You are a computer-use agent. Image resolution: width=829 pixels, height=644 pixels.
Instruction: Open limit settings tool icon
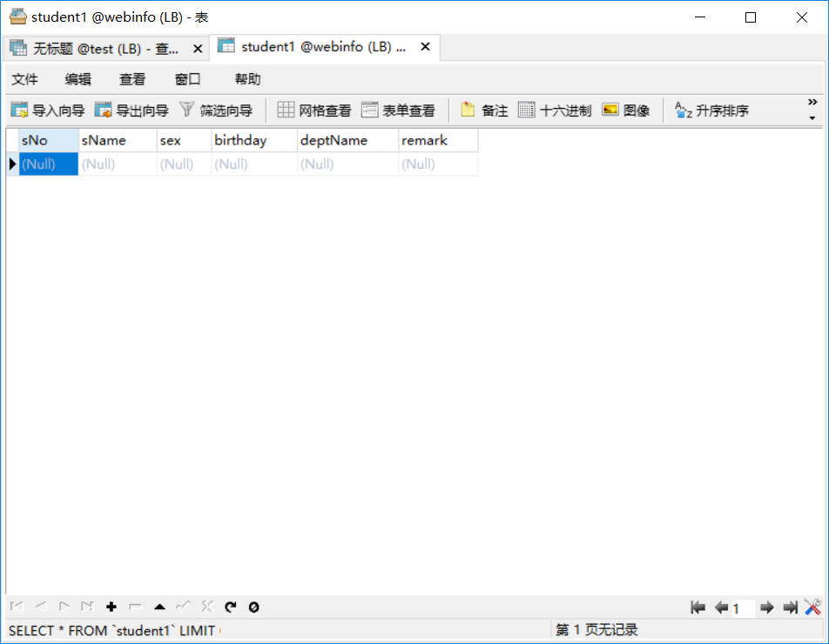812,607
